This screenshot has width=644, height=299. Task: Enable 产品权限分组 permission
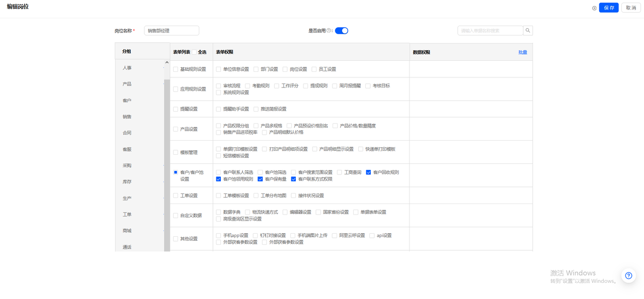tap(218, 126)
